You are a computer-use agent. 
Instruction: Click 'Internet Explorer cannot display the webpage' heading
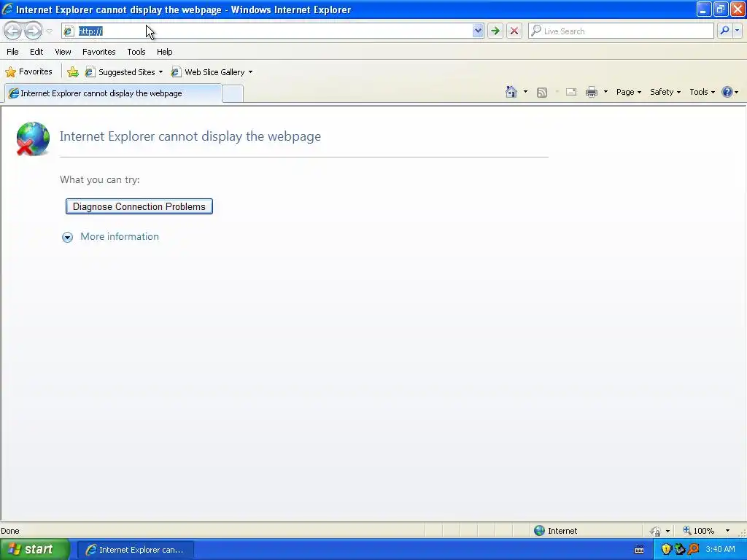tap(190, 136)
